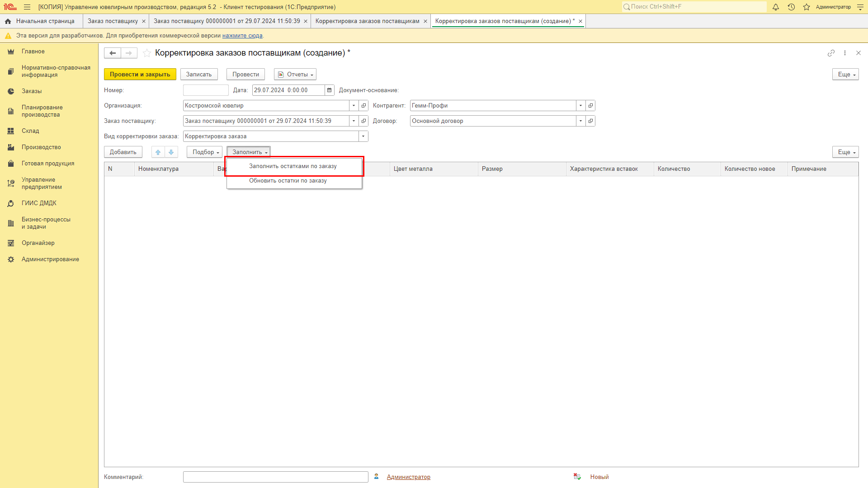Navigate back with left arrow button
The width and height of the screenshot is (868, 488).
113,53
